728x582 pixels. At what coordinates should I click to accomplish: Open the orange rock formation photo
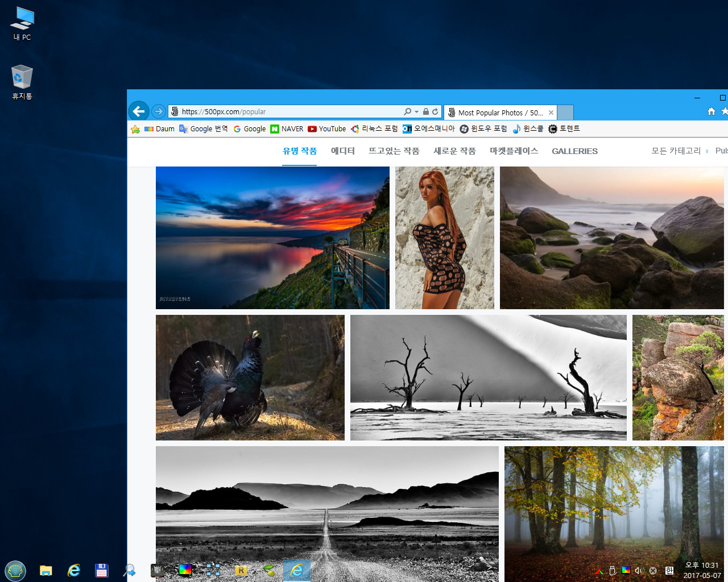(678, 377)
